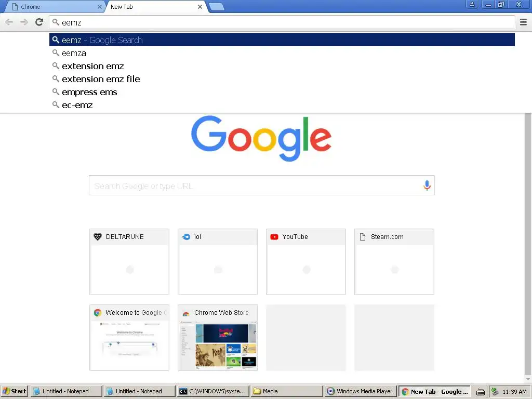Open the 'lol' most-visited tile

218,262
